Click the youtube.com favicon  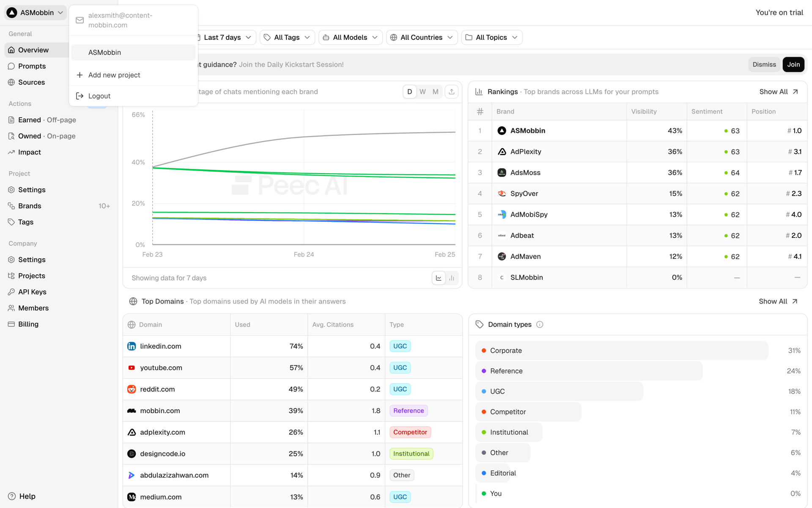click(x=132, y=368)
